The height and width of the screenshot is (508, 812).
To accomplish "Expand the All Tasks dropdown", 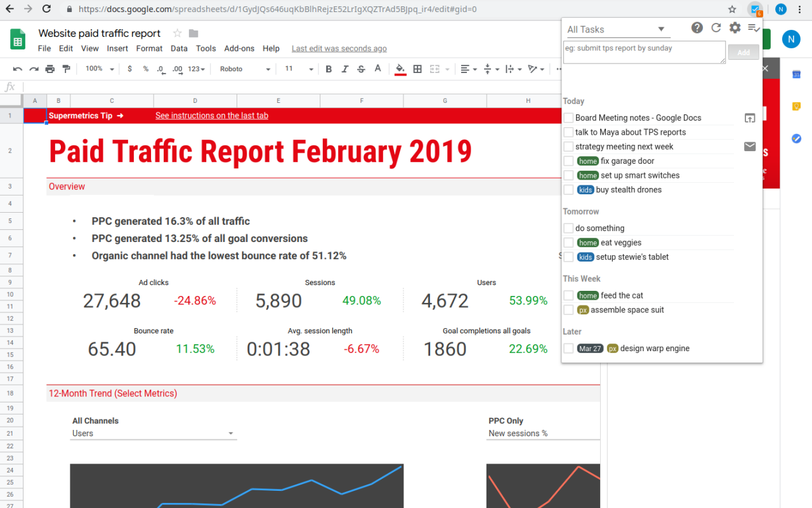I will pyautogui.click(x=660, y=29).
